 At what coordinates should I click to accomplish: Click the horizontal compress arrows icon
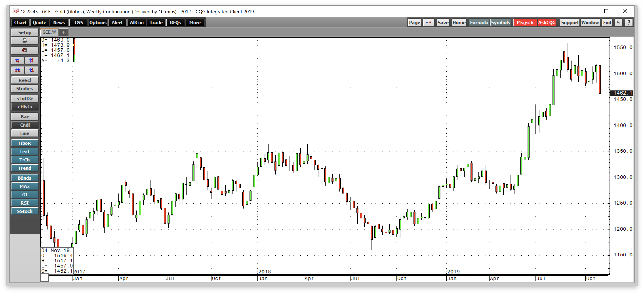(17, 70)
